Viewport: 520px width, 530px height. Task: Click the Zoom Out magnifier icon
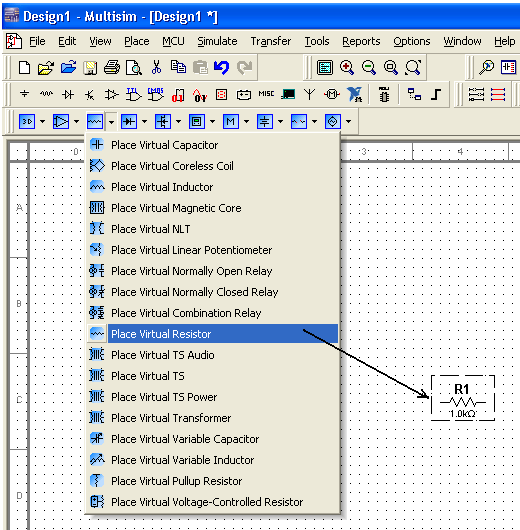tap(369, 67)
